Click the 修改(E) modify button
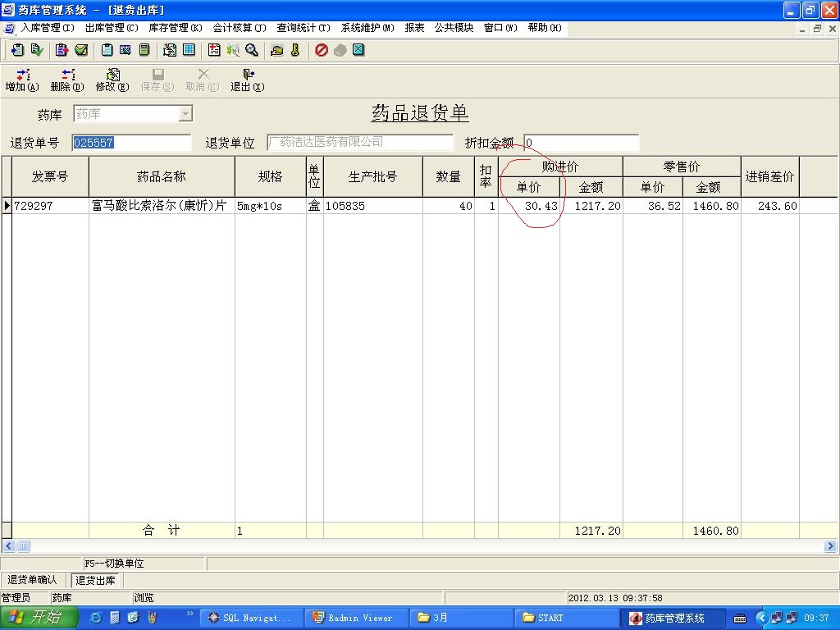The height and width of the screenshot is (630, 840). (112, 80)
